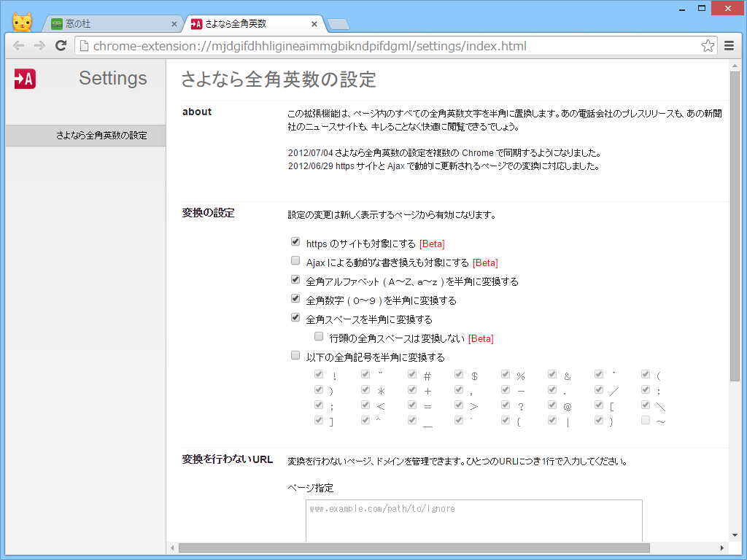The height and width of the screenshot is (560, 747).
Task: Enable Ajax による動的な書き換え checkbox
Action: point(295,260)
